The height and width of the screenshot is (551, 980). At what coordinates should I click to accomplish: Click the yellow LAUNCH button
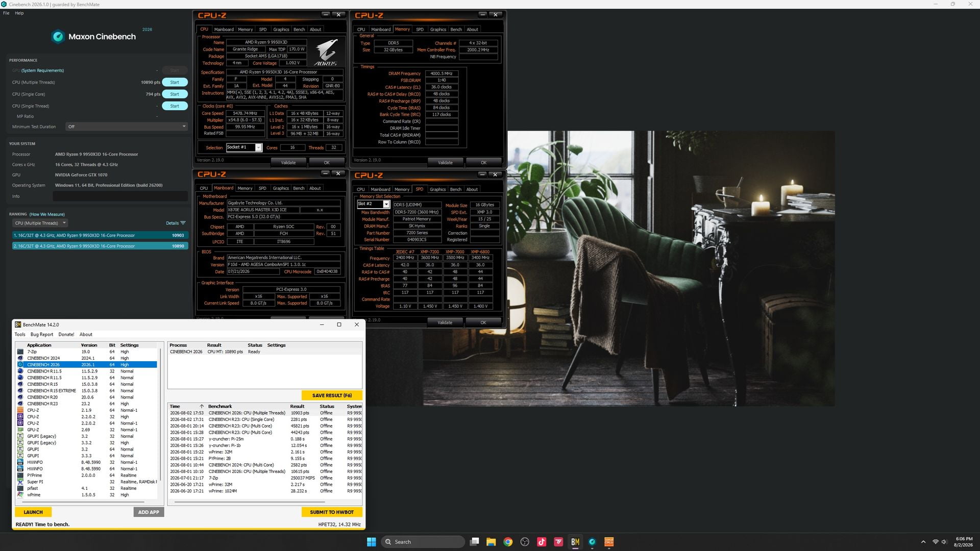pos(33,512)
